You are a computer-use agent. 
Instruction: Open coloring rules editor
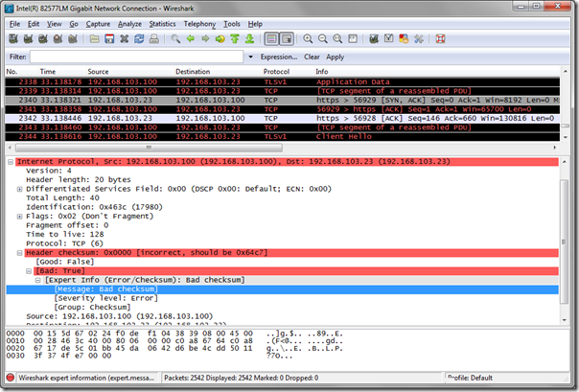404,38
